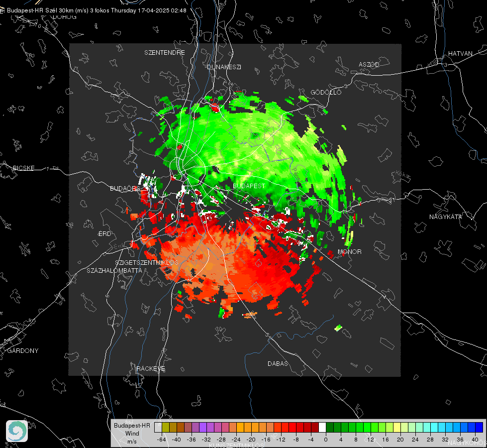
Task: Click the RÁCKEVE town label
Action: point(151,368)
